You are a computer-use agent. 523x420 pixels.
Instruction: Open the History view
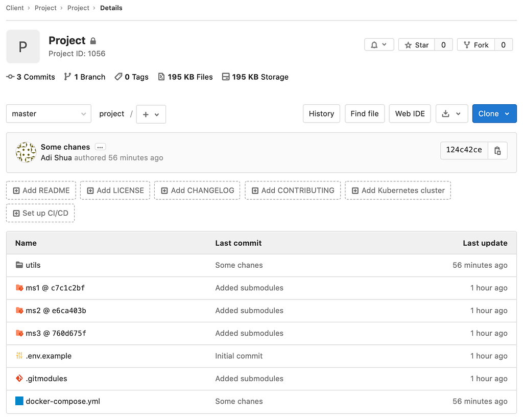tap(321, 114)
